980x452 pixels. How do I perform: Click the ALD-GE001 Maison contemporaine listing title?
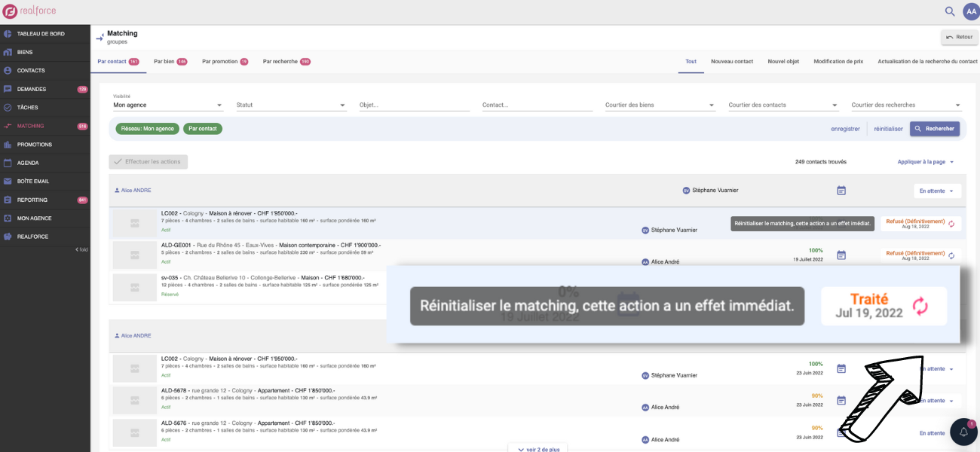(271, 246)
